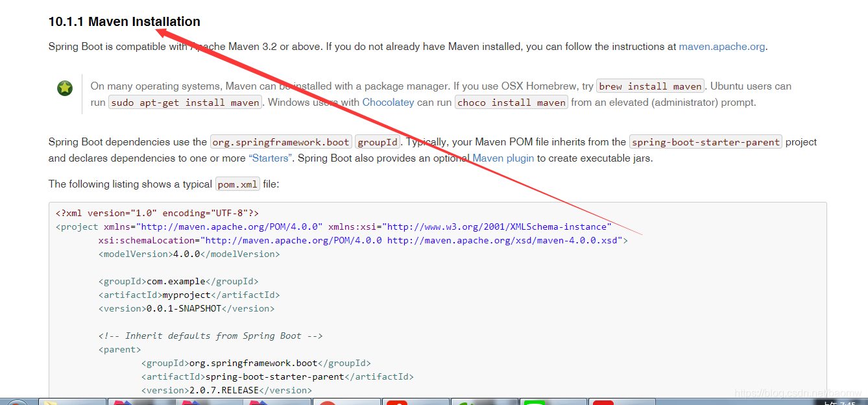
Task: Click the inline 'groupId' code label
Action: (x=378, y=142)
